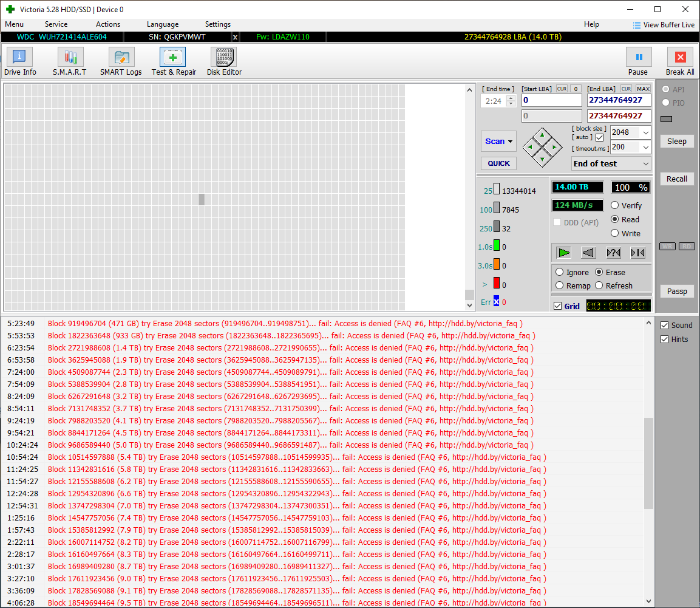Image resolution: width=700 pixels, height=608 pixels.
Task: Select the Refresh radio option
Action: (599, 285)
